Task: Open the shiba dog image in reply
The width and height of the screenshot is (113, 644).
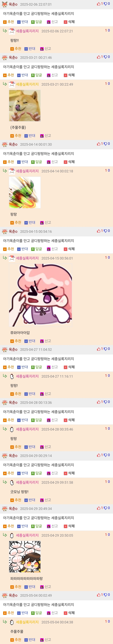Action: pos(25,105)
